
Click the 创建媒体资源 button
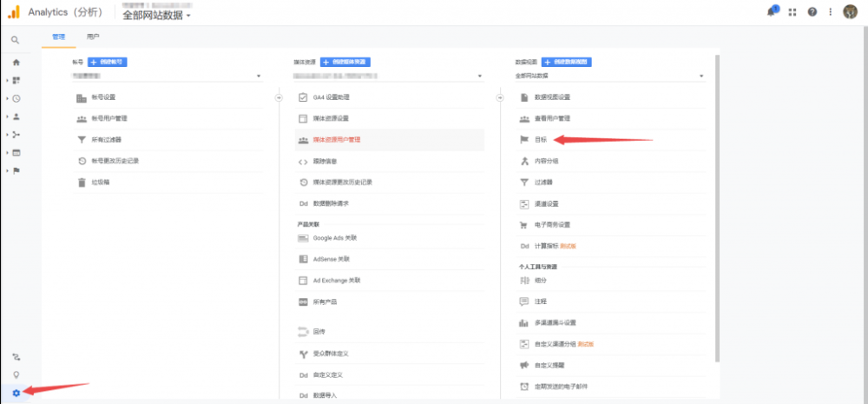pyautogui.click(x=345, y=63)
